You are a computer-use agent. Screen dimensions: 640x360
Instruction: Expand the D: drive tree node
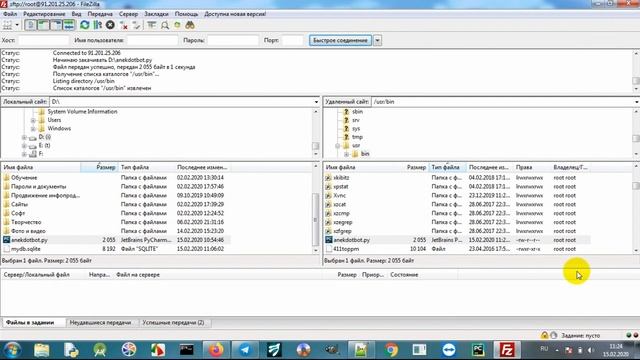tap(24, 137)
